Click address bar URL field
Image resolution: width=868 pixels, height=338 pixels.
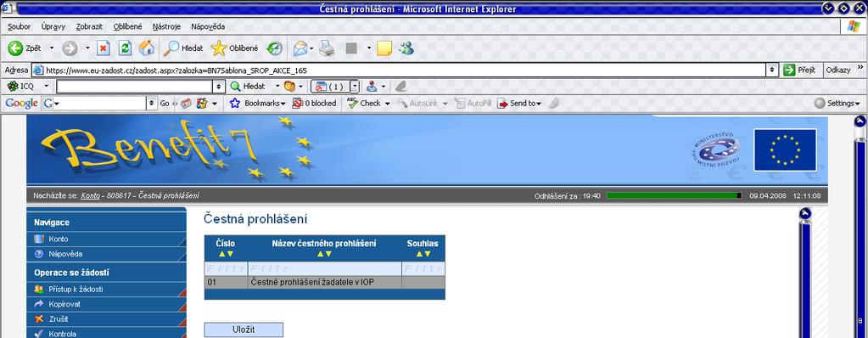pyautogui.click(x=399, y=70)
